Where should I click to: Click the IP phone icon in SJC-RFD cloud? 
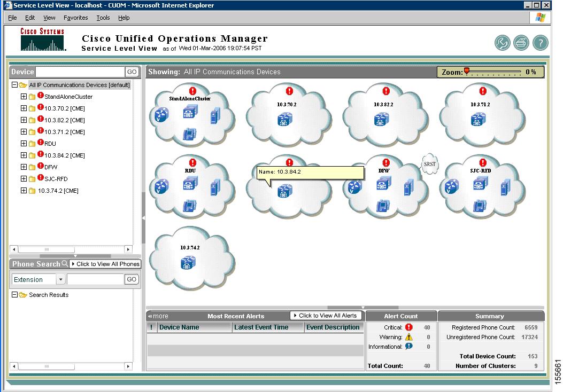tap(480, 206)
